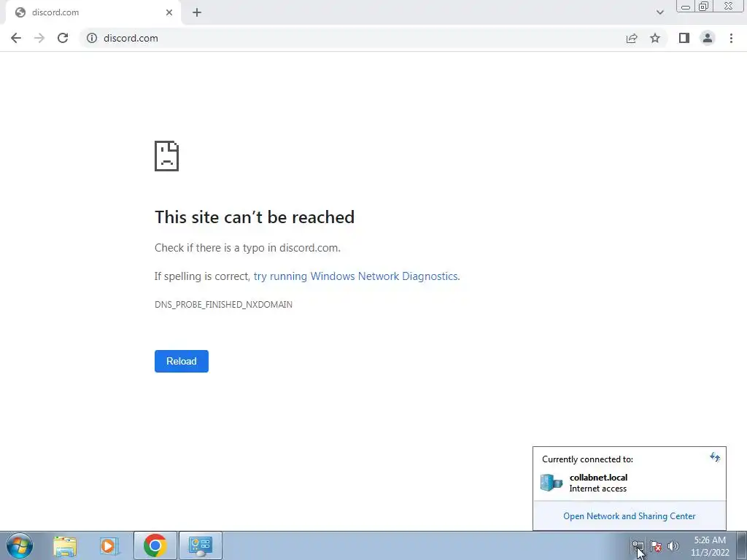Screen dimensions: 747x560
Task: Go back using the browser back arrow
Action: pyautogui.click(x=16, y=38)
